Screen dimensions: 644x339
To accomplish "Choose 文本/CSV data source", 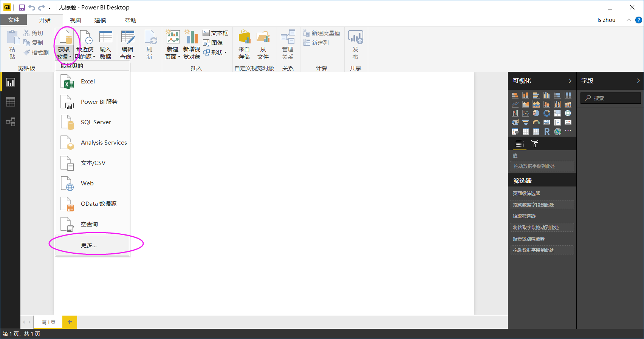I will [x=93, y=163].
